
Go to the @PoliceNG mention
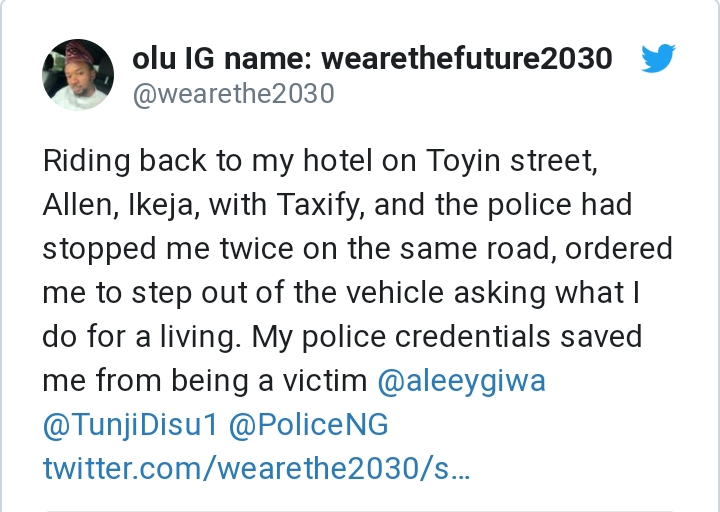pyautogui.click(x=308, y=425)
